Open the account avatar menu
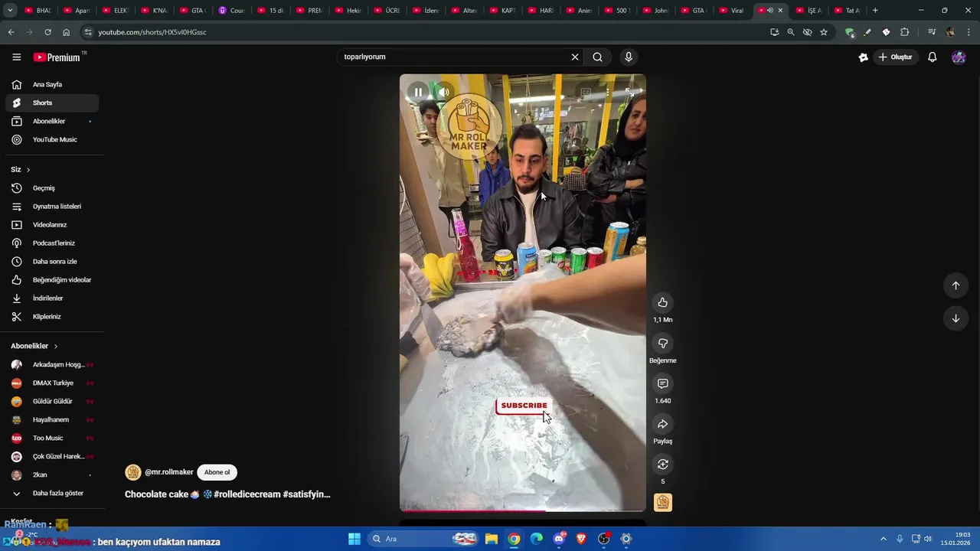The height and width of the screenshot is (551, 980). tap(959, 57)
